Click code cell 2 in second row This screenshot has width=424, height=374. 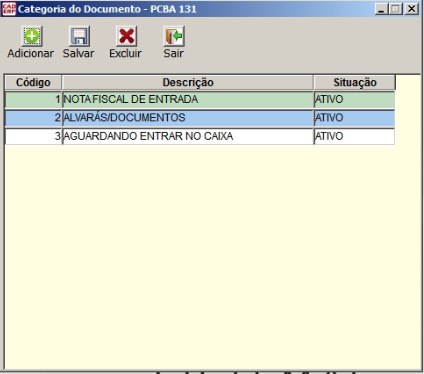33,118
